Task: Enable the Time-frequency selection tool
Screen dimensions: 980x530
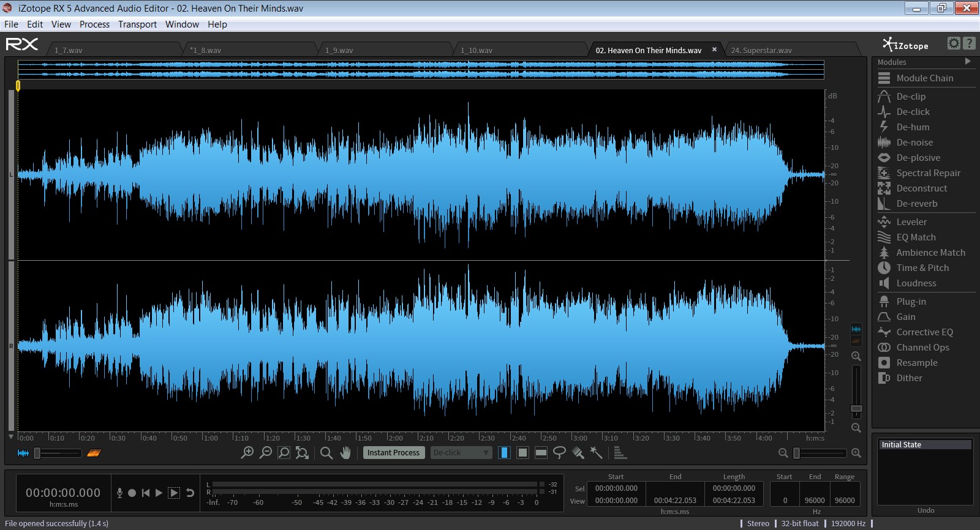Action: point(522,453)
